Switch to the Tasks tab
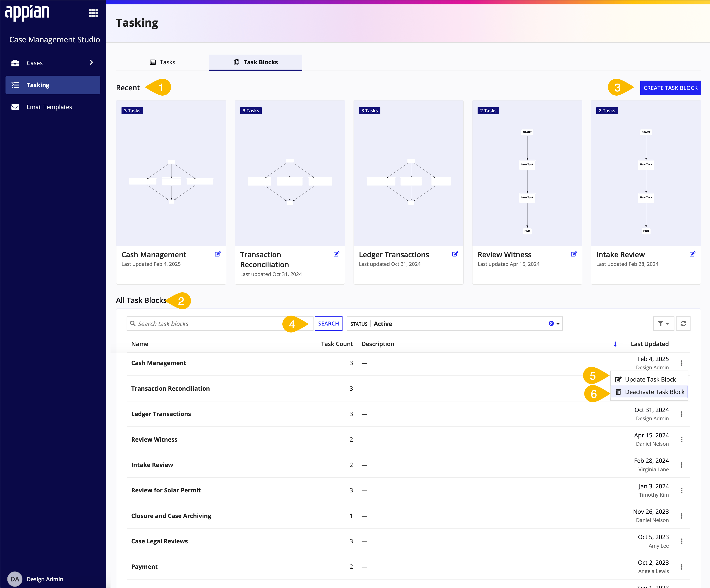710x588 pixels. (x=163, y=62)
